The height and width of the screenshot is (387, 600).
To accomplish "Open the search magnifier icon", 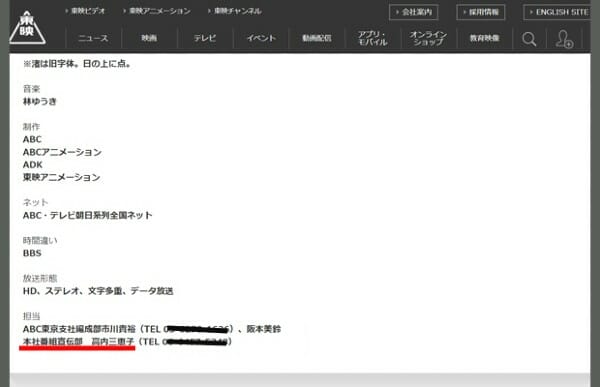I will tap(529, 39).
